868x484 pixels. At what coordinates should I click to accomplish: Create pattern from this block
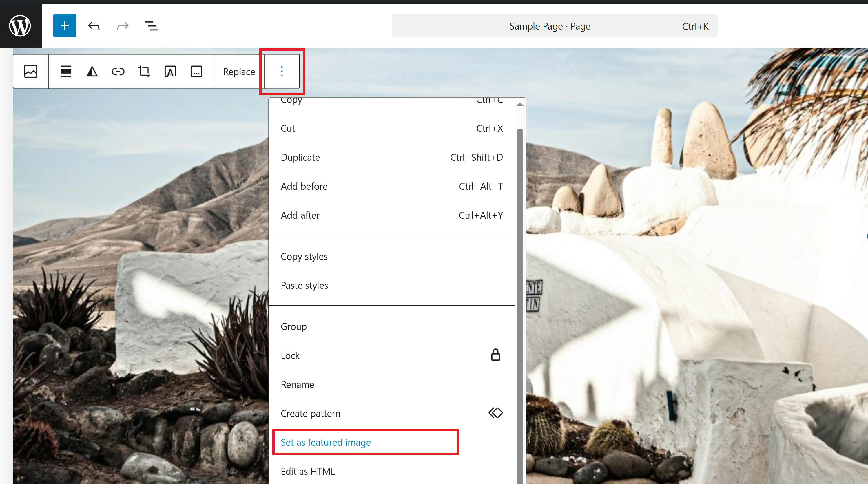point(391,413)
